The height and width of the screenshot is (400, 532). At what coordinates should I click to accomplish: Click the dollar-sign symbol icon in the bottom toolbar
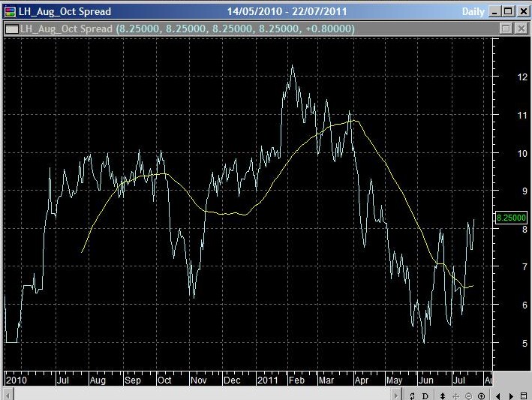[x=412, y=395]
